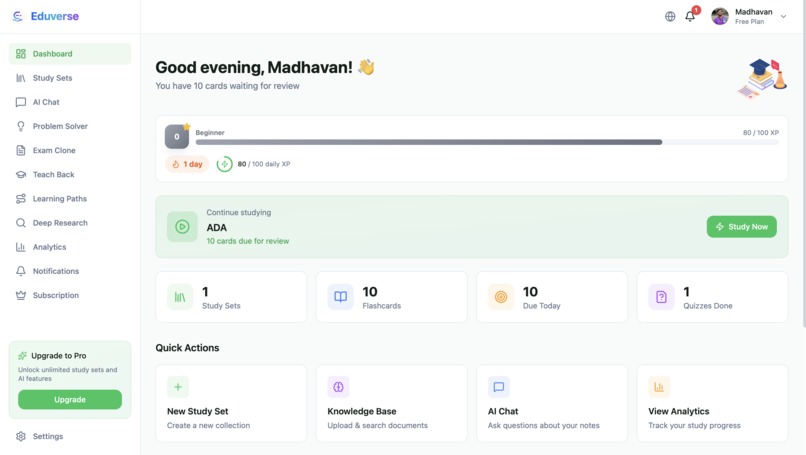Open the notification bell in header
Viewport: 806px width, 455px height.
pyautogui.click(x=690, y=16)
